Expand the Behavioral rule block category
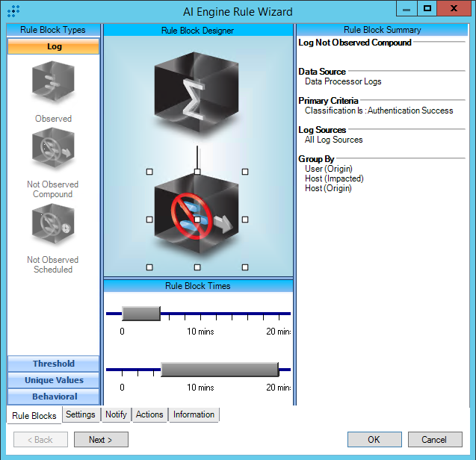 pos(53,397)
